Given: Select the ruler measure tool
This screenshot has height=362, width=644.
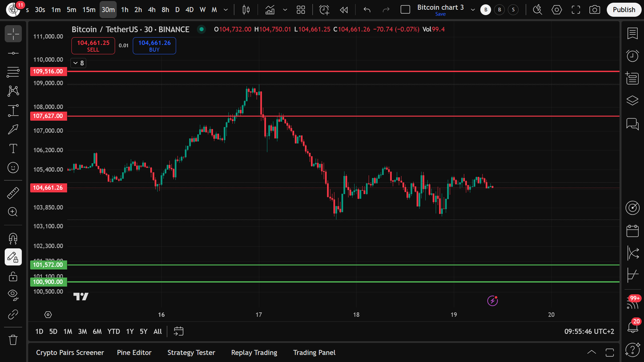Looking at the screenshot, I should [13, 193].
